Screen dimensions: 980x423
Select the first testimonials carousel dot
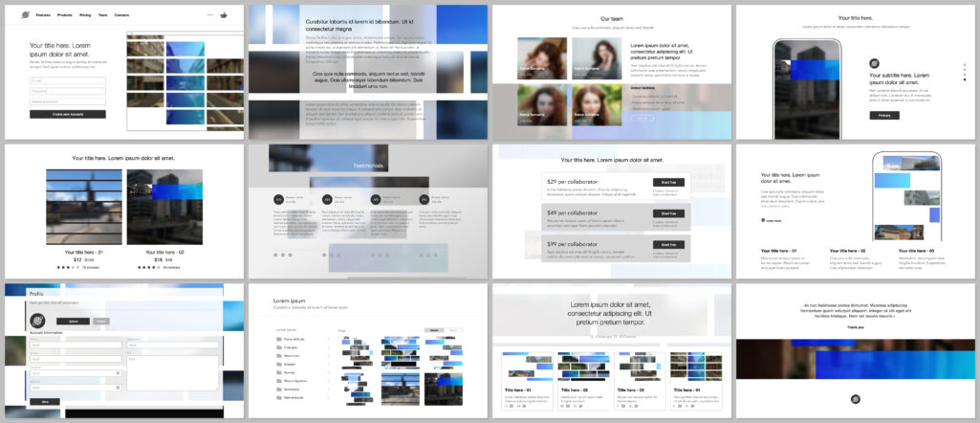[x=275, y=256]
